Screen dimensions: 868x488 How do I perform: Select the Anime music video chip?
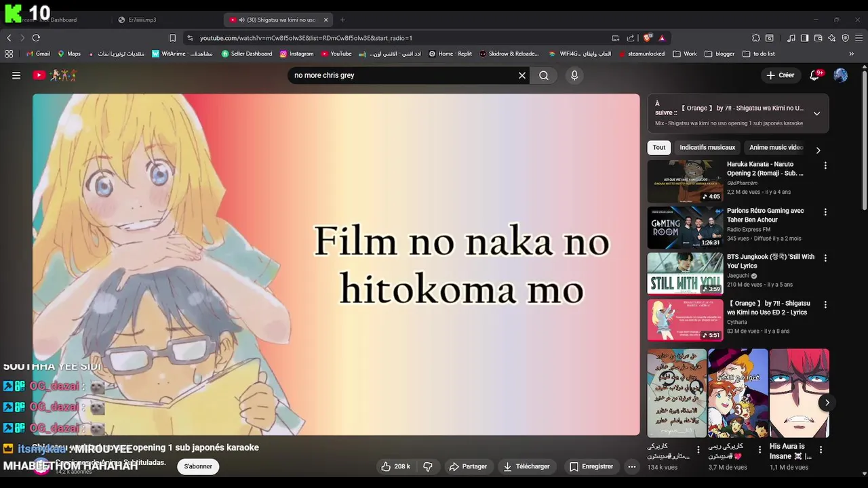point(776,147)
